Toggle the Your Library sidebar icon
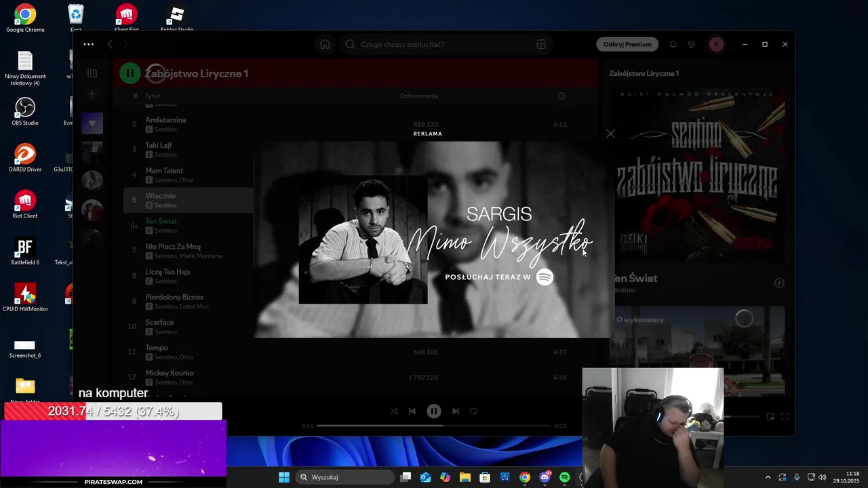The image size is (868, 488). tap(92, 73)
